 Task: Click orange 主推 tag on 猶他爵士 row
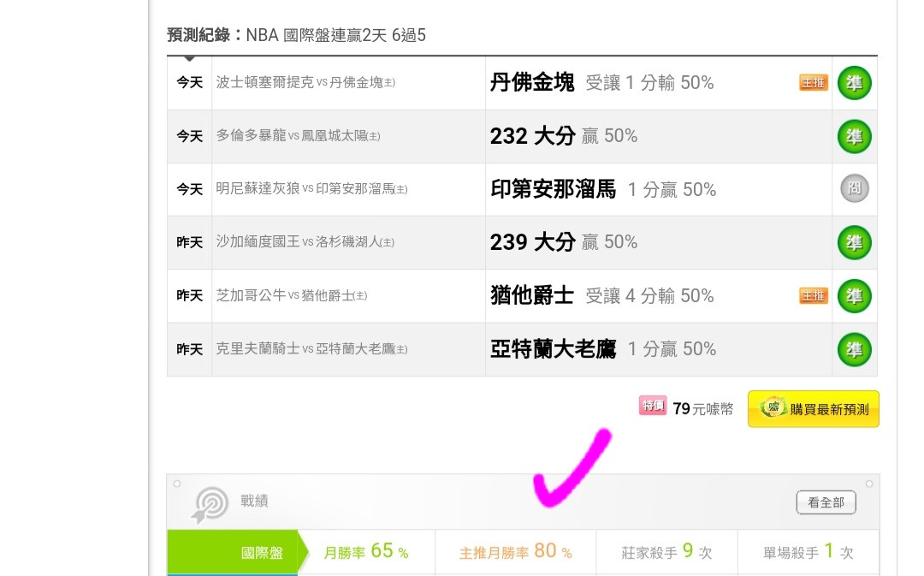pos(814,296)
